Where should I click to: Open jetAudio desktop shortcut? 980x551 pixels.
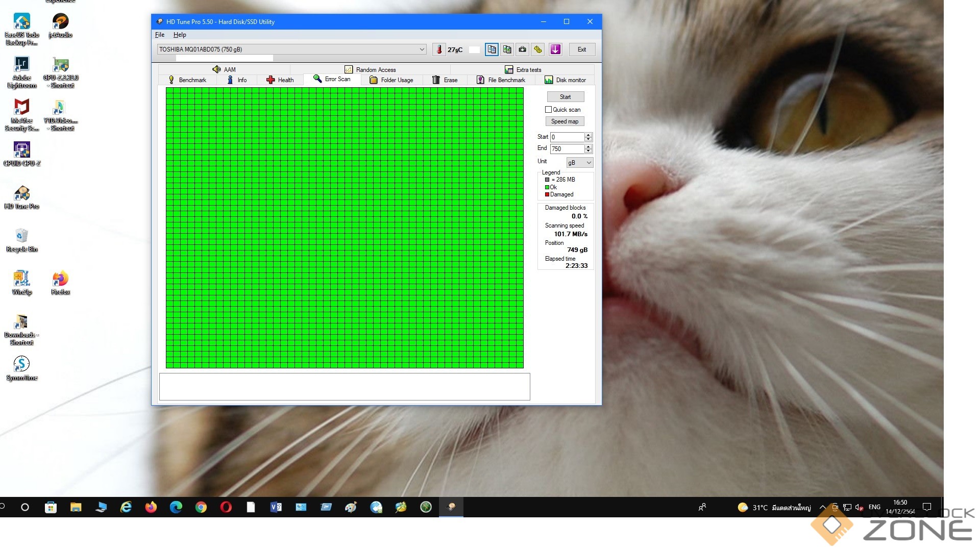click(x=60, y=26)
